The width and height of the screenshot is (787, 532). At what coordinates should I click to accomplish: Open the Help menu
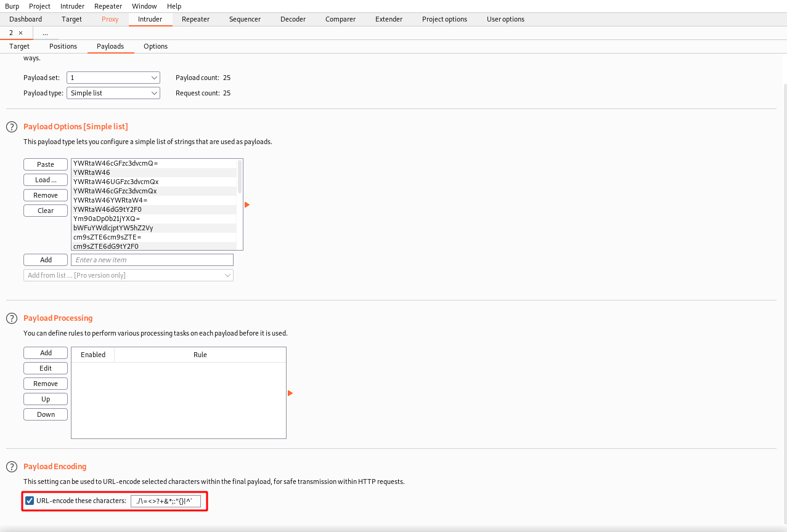[x=174, y=6]
